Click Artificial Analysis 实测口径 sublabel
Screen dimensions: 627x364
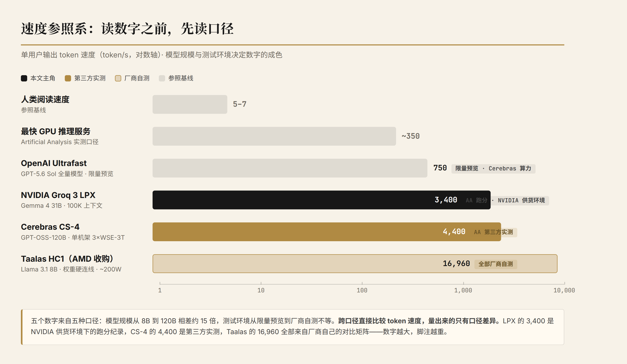pyautogui.click(x=60, y=142)
